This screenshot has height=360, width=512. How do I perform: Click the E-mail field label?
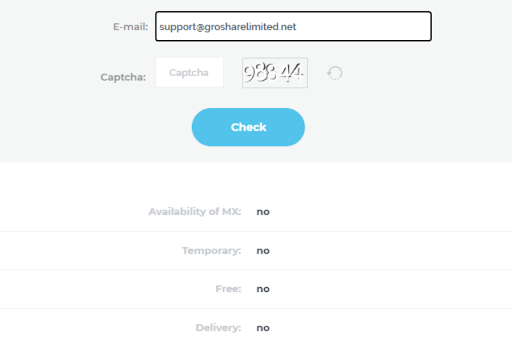pos(130,27)
